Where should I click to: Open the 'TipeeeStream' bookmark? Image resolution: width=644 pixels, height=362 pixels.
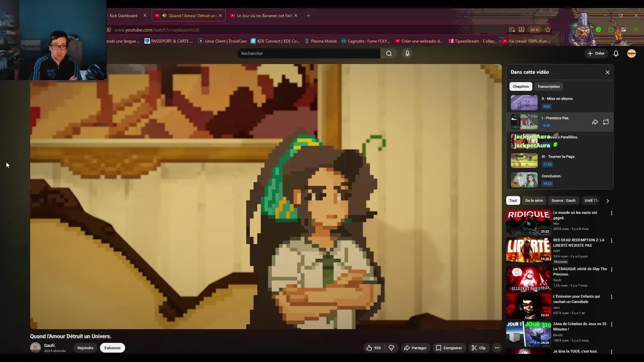coord(472,41)
